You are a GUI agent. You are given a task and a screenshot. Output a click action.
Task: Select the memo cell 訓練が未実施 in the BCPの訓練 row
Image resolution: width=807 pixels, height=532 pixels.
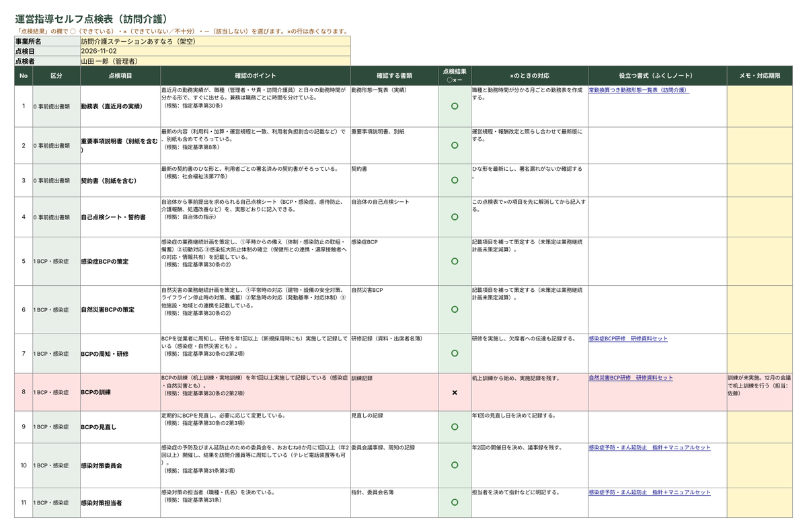[x=760, y=392]
